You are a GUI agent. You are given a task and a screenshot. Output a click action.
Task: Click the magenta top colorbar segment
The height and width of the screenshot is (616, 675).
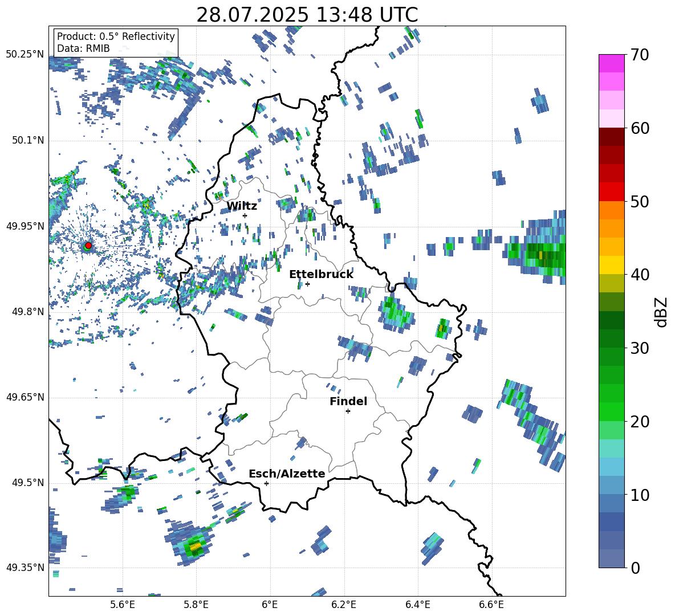pyautogui.click(x=611, y=63)
